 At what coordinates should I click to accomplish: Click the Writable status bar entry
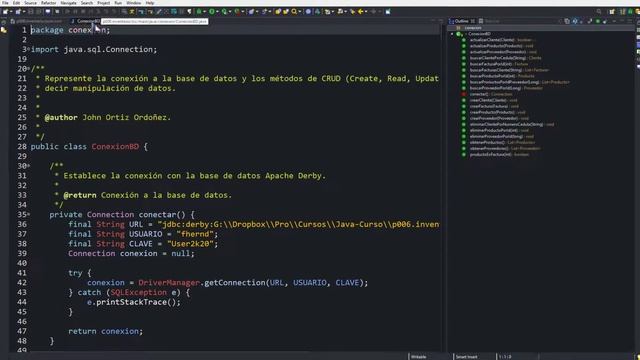click(418, 357)
